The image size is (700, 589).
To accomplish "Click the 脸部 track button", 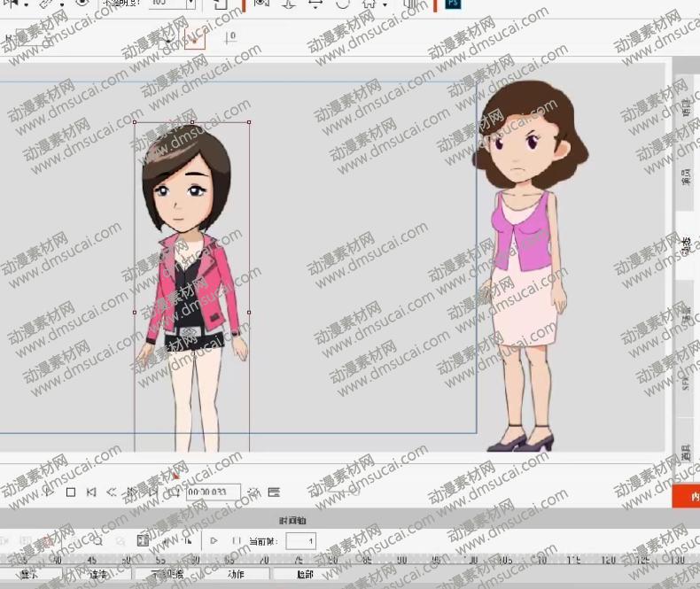I will (x=306, y=574).
